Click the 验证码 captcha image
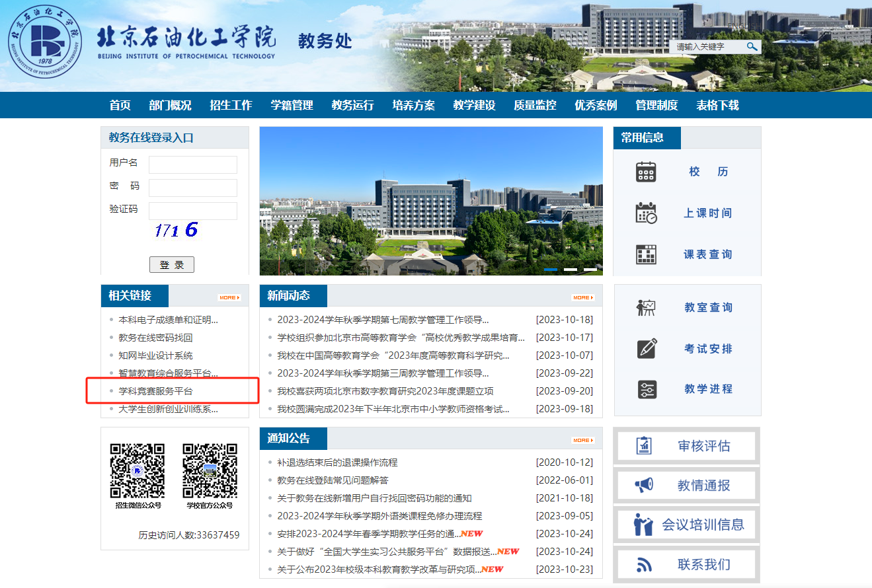 (x=176, y=230)
